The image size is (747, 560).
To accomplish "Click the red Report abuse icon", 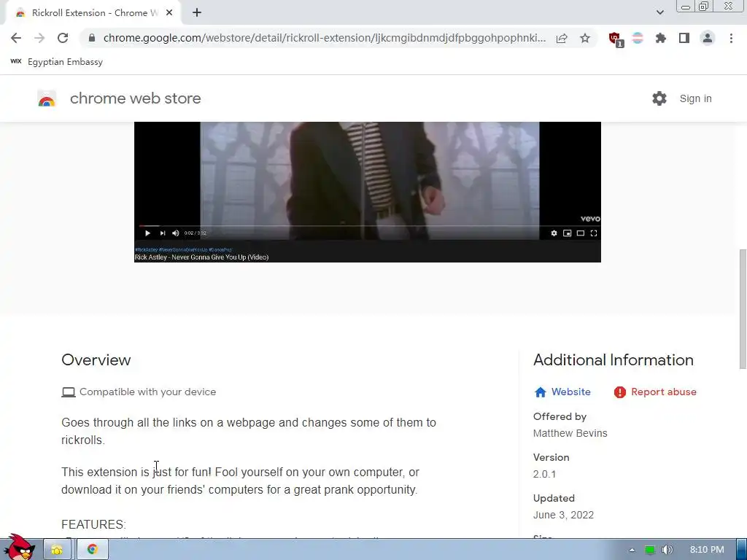I will (620, 392).
